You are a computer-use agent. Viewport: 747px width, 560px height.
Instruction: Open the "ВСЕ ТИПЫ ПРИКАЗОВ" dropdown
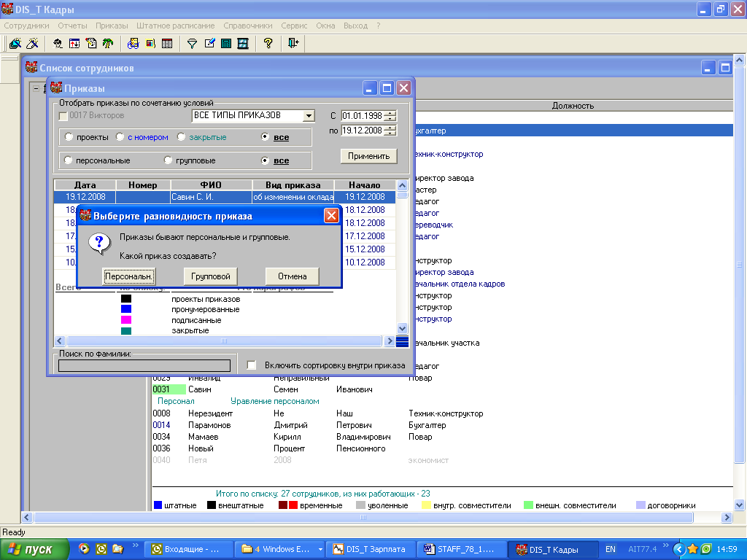click(309, 116)
